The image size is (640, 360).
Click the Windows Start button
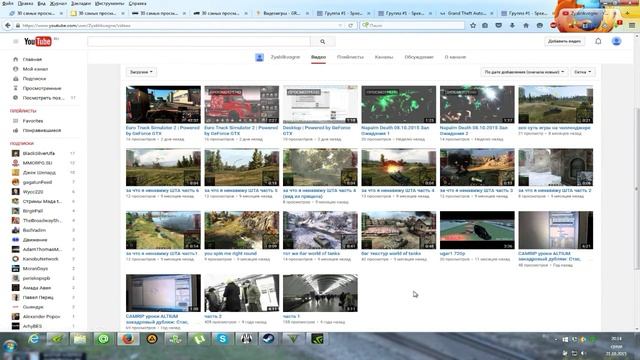click(x=10, y=345)
